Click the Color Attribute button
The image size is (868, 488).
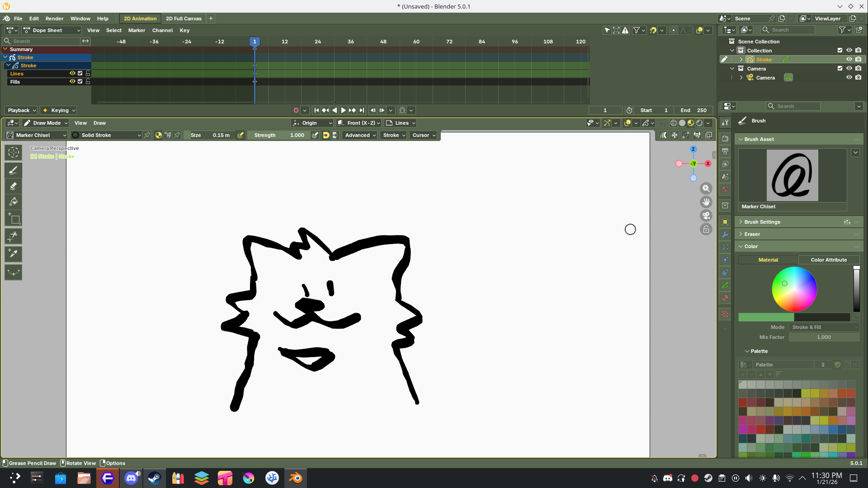[828, 260]
